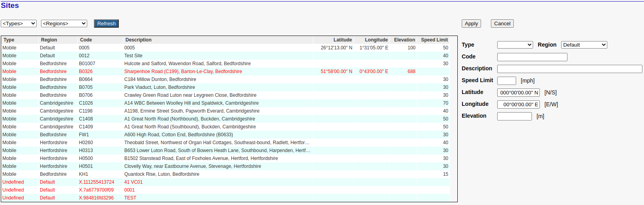The image size is (644, 205).
Task: Click the Longitude input field
Action: coord(518,104)
